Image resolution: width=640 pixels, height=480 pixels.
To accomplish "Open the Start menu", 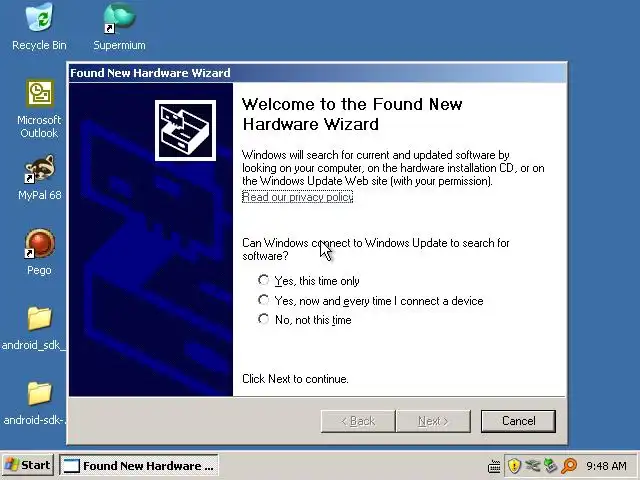I will tap(28, 465).
